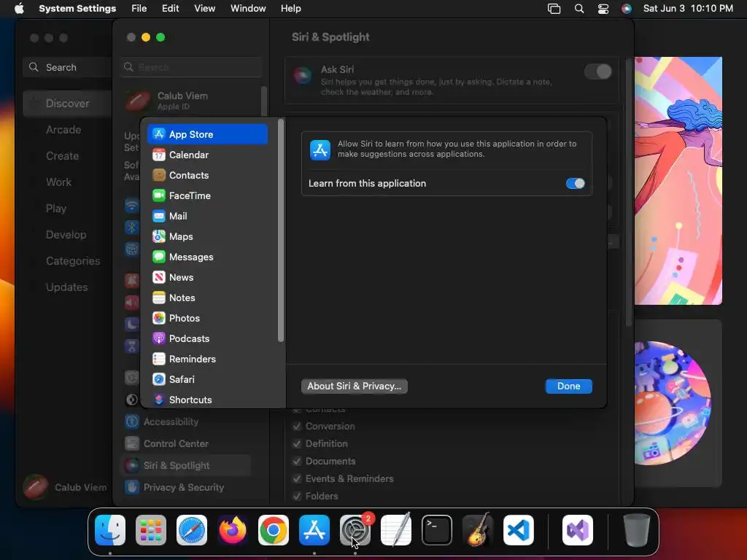Open Visual Studio Code from Dock
The width and height of the screenshot is (747, 560).
pyautogui.click(x=519, y=530)
